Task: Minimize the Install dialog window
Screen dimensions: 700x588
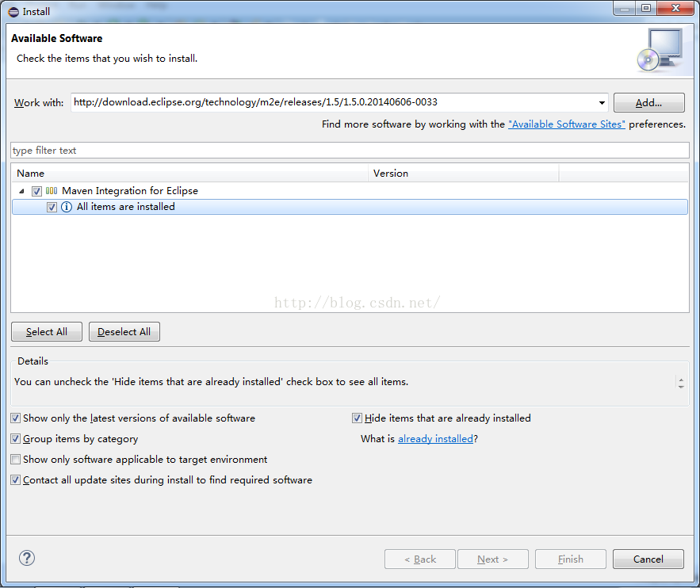Action: click(625, 8)
